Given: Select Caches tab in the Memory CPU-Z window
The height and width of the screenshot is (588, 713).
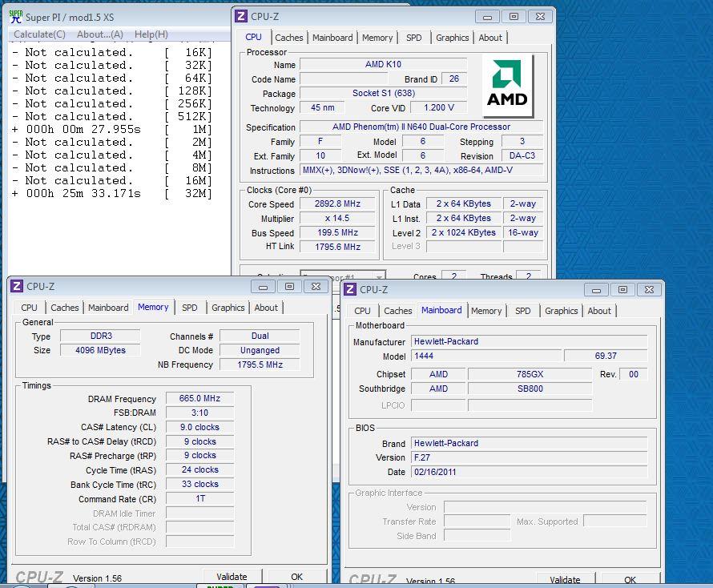Looking at the screenshot, I should point(65,308).
